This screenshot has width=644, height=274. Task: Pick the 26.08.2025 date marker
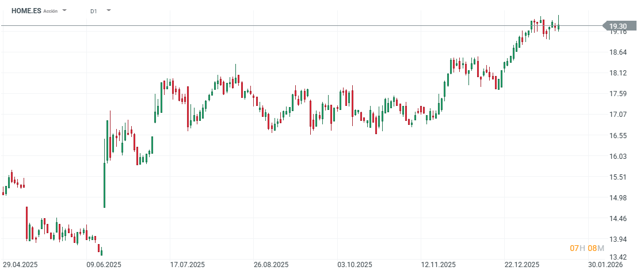pos(271,264)
